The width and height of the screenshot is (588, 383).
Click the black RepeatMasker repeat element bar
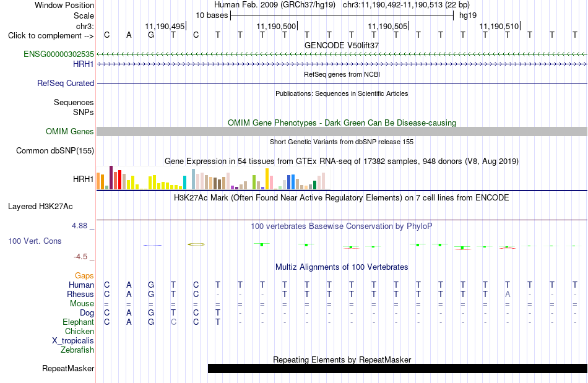click(397, 368)
